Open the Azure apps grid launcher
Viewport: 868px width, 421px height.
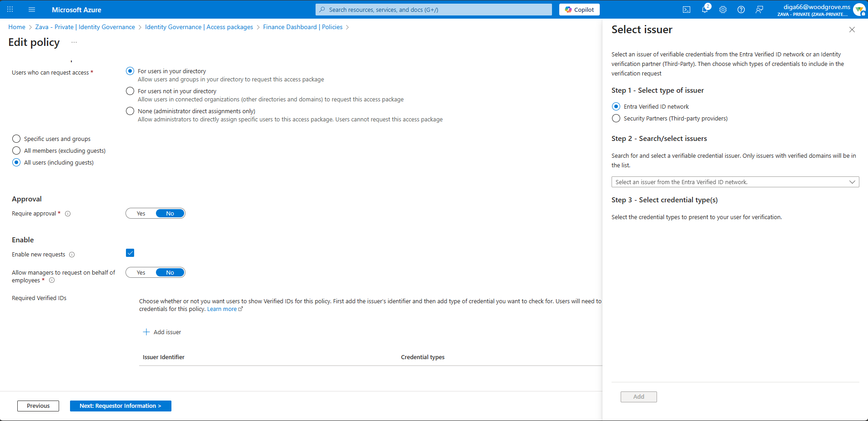click(x=10, y=10)
